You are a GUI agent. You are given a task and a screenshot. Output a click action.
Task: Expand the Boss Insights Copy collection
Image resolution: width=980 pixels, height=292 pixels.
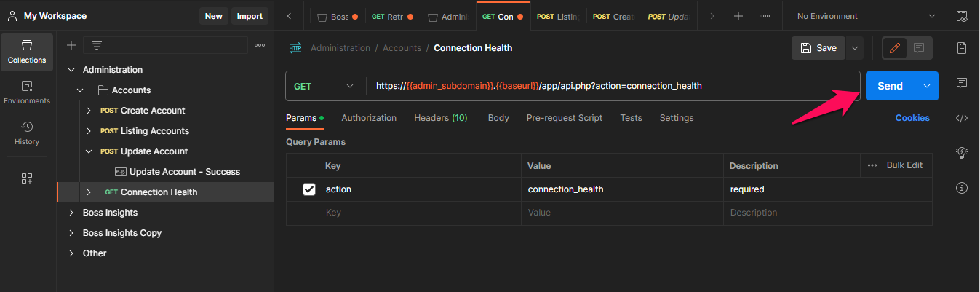click(71, 233)
